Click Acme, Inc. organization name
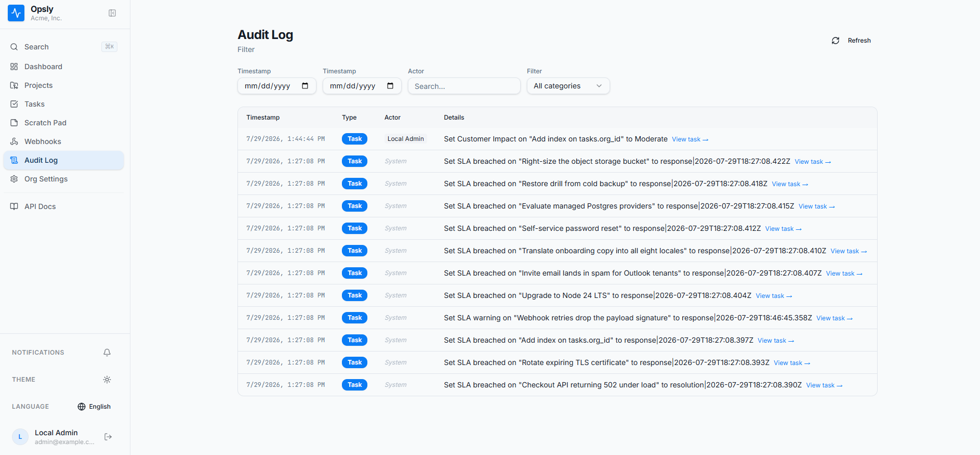Screen dimensions: 980x455 coord(46,18)
